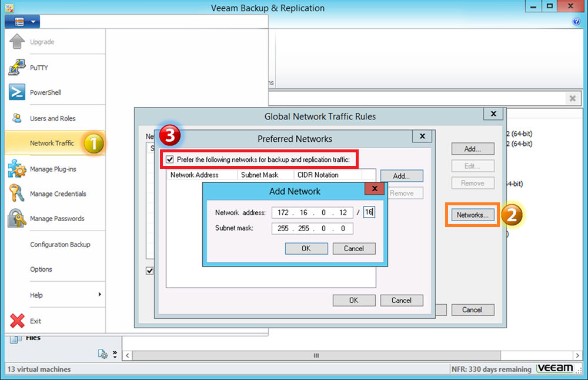The width and height of the screenshot is (588, 380).
Task: Confirm Preferred Networks with its OK button
Action: [354, 300]
